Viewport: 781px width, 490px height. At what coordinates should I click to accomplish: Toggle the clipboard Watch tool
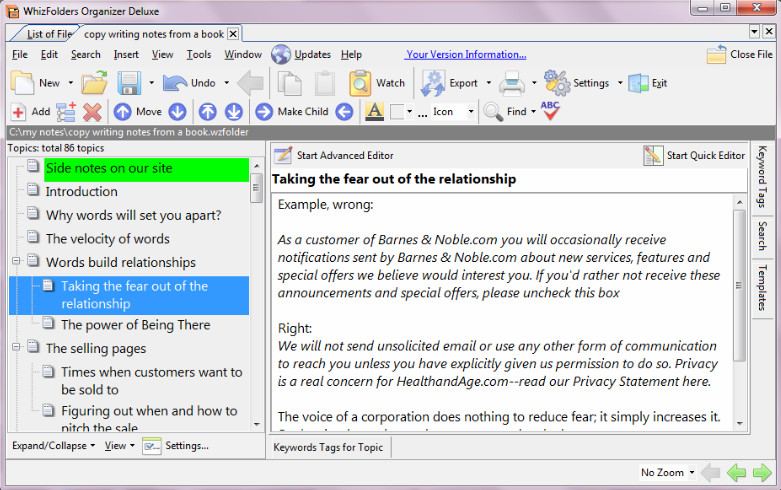pyautogui.click(x=377, y=83)
